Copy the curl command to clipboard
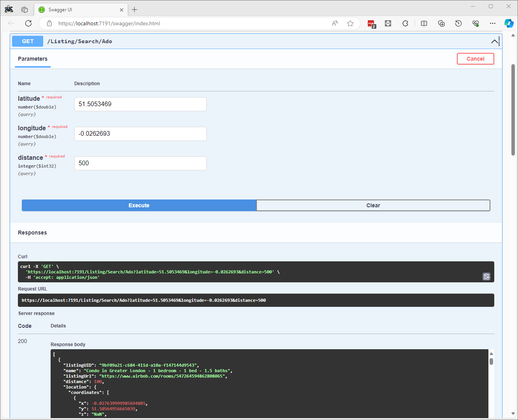 [x=486, y=276]
